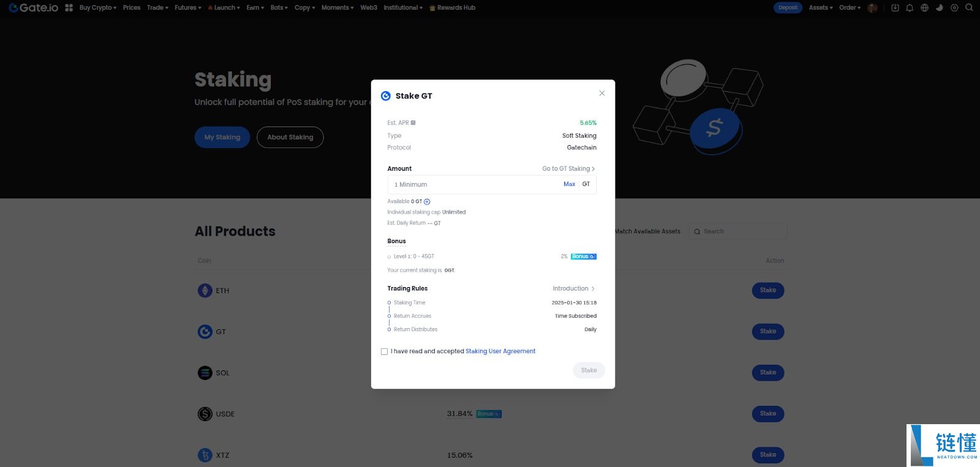Accept the Staking User Agreement checkbox

[x=385, y=352]
